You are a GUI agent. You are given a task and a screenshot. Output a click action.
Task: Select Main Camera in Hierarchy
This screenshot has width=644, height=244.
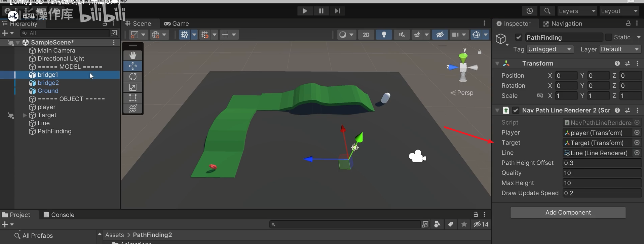click(56, 50)
